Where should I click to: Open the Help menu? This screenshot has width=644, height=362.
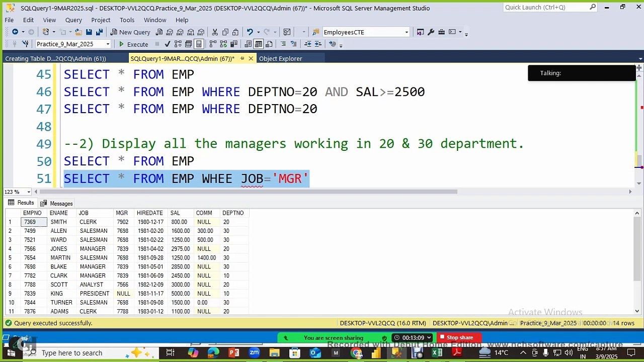[x=182, y=20]
